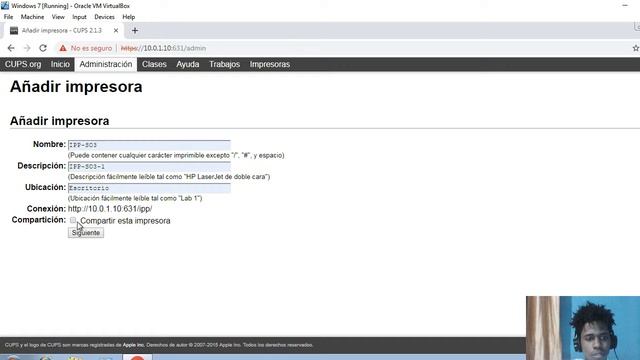Viewport: 640px width, 360px height.
Task: Open the VirtualBox Devices menu
Action: pyautogui.click(x=104, y=17)
